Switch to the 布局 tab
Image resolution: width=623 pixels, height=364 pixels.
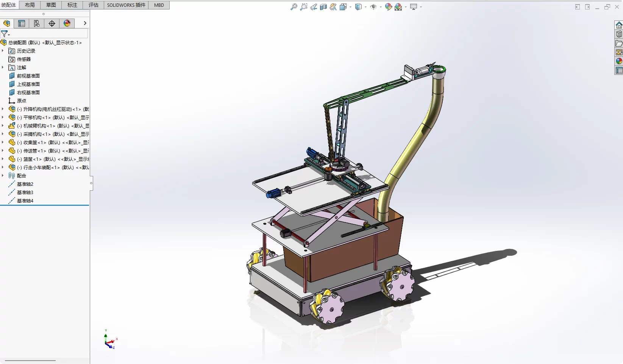[30, 5]
